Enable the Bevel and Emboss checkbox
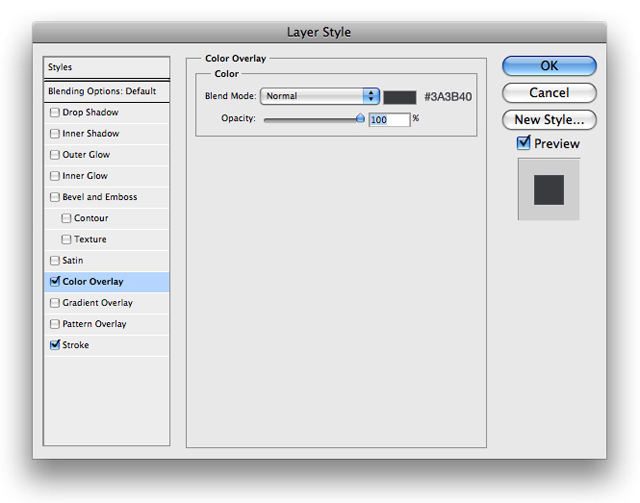The width and height of the screenshot is (640, 503). point(55,197)
